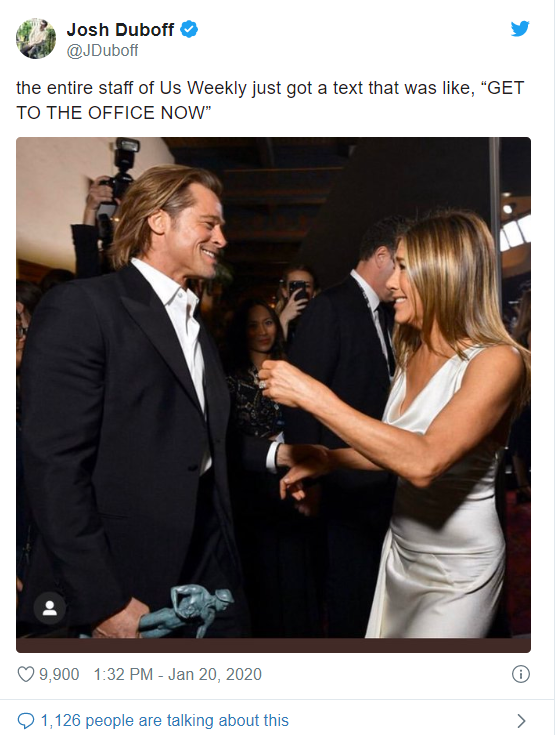Open the tweet info icon
Viewport: 555px width, 735px height.
coord(520,674)
